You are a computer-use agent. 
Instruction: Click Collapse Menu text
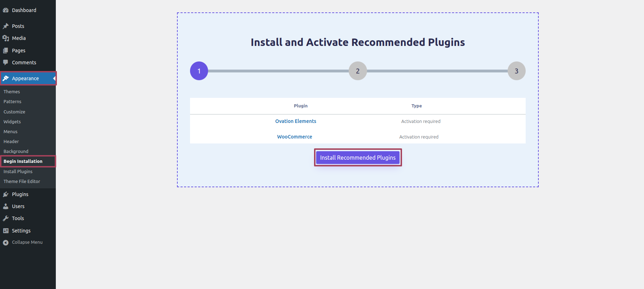tap(27, 242)
